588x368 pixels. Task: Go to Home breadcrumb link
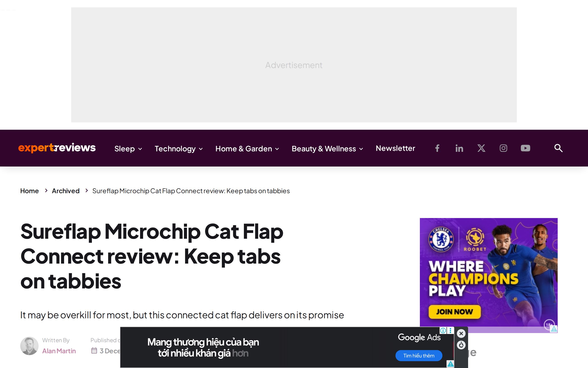(x=29, y=191)
